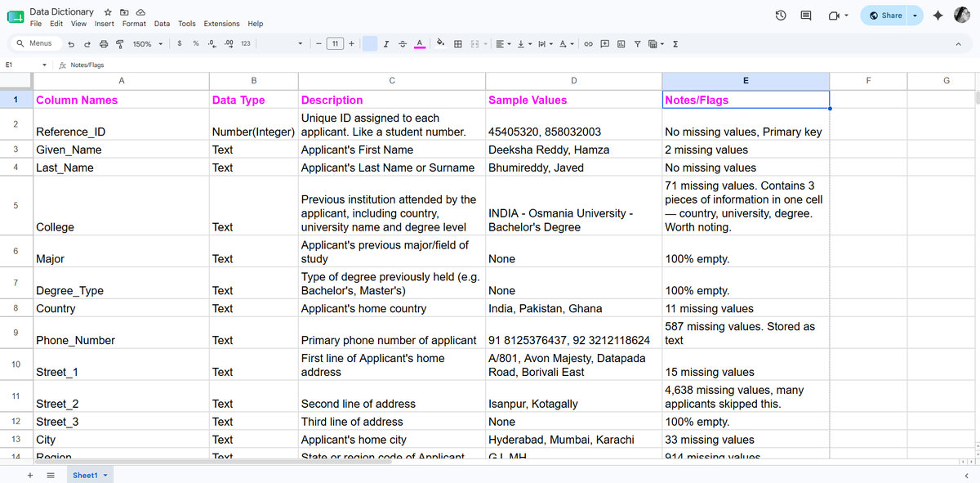Open the text wrapping dropdown
This screenshot has width=980, height=483.
tap(546, 44)
